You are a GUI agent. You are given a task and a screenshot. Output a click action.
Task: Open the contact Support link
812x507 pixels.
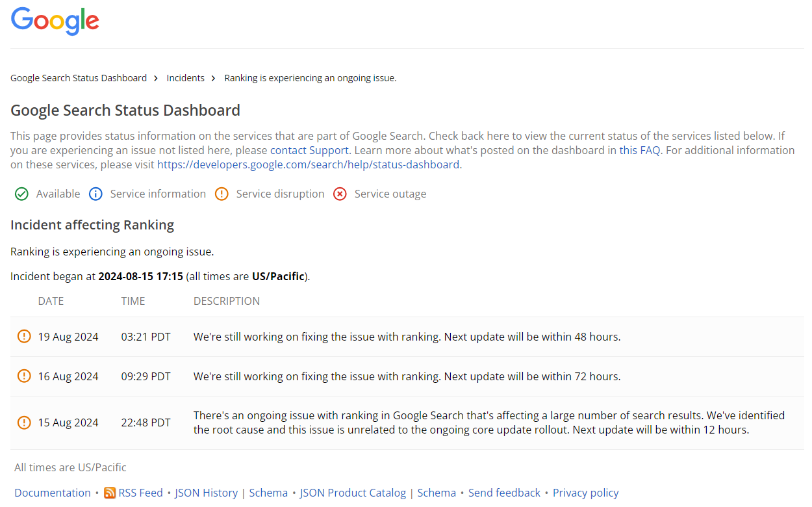coord(309,150)
